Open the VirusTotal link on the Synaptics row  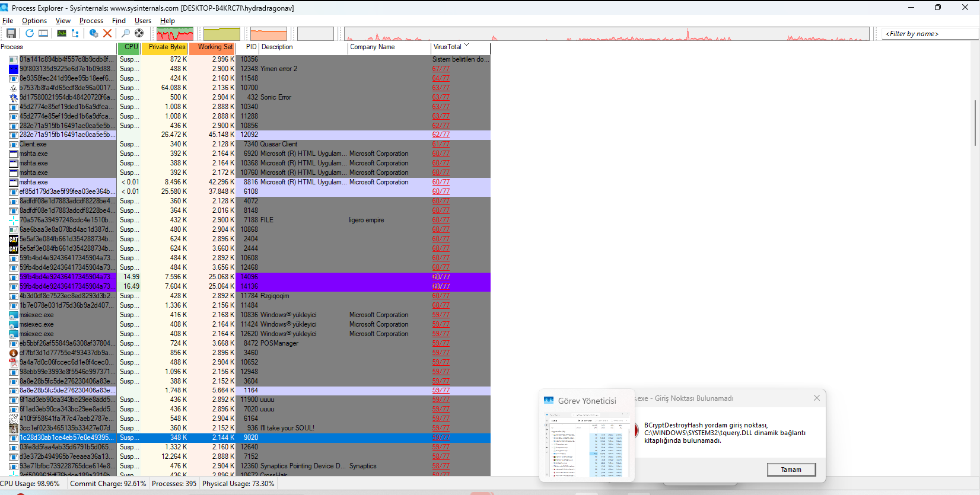pyautogui.click(x=441, y=466)
